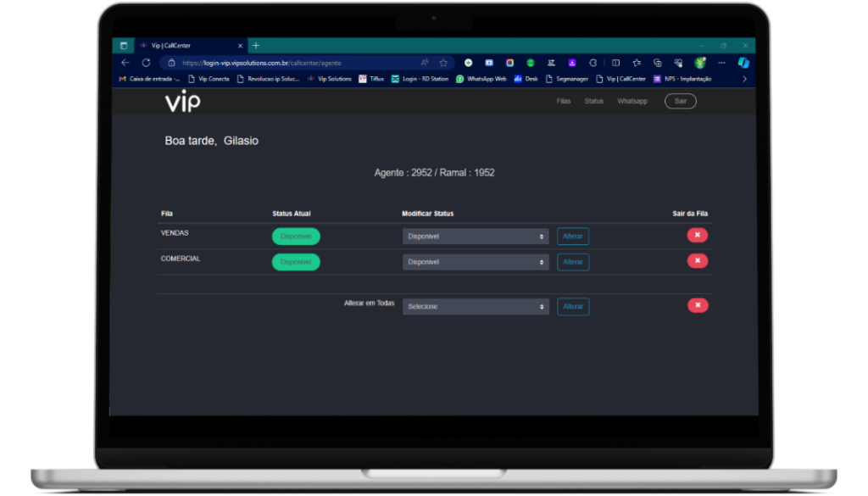The image size is (868, 496).
Task: Expand the VENDAS Modificar Status dropdown
Action: (476, 237)
